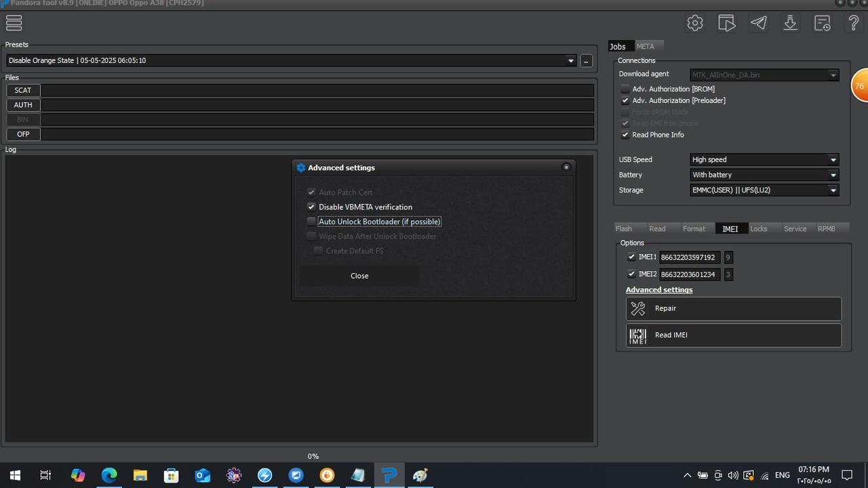Open the Windows Start menu
The height and width of the screenshot is (488, 868).
point(15,475)
